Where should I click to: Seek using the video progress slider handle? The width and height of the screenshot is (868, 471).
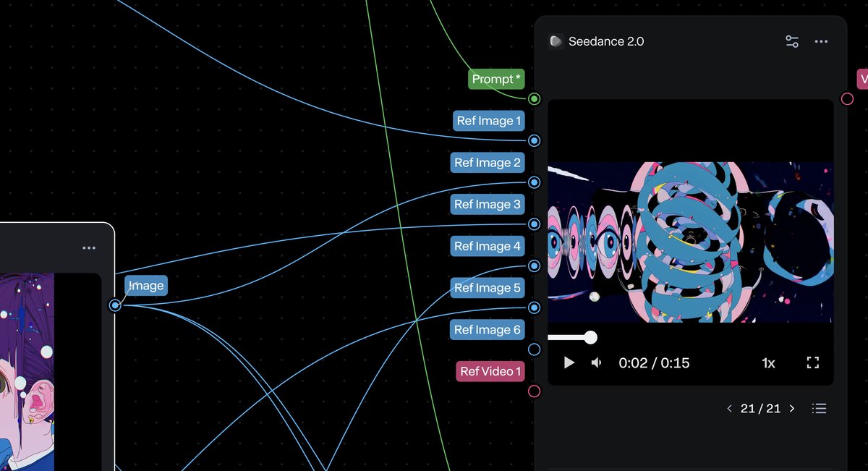(x=590, y=337)
